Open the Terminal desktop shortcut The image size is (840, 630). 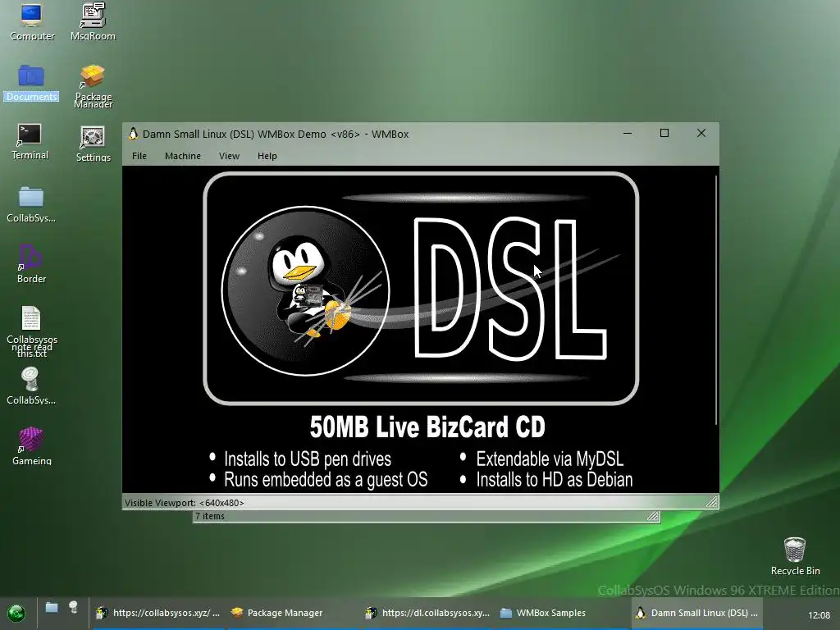30,142
